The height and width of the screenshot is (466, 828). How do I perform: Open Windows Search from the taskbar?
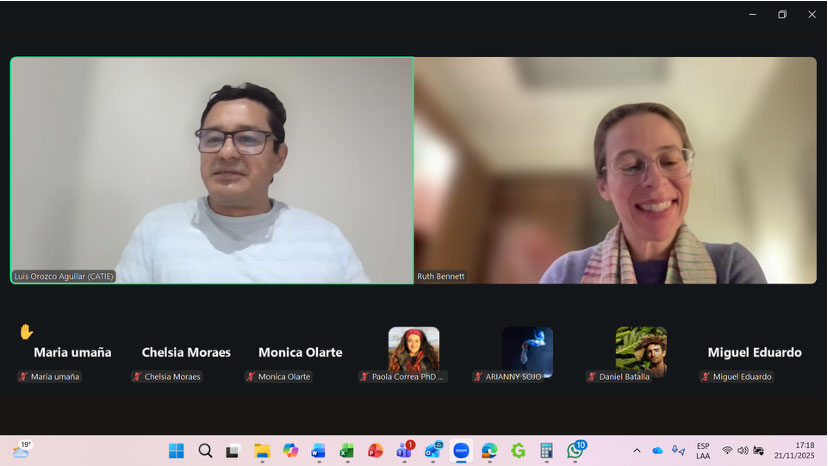coord(205,451)
